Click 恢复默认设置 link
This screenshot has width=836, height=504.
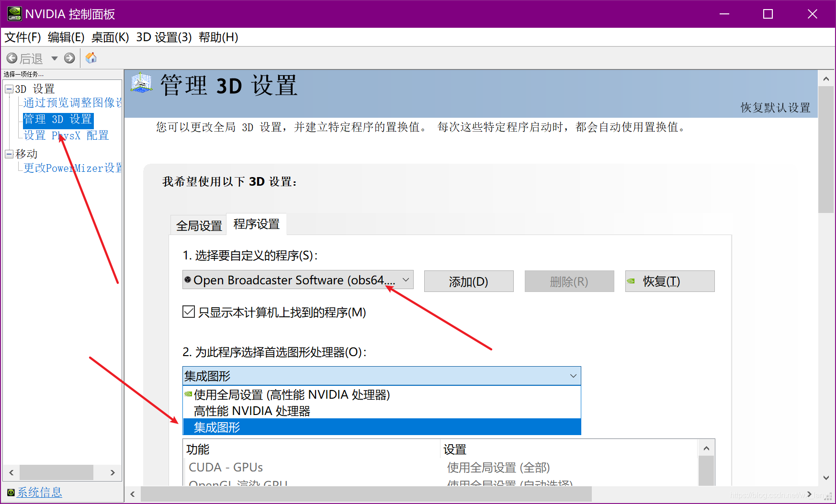tap(775, 108)
